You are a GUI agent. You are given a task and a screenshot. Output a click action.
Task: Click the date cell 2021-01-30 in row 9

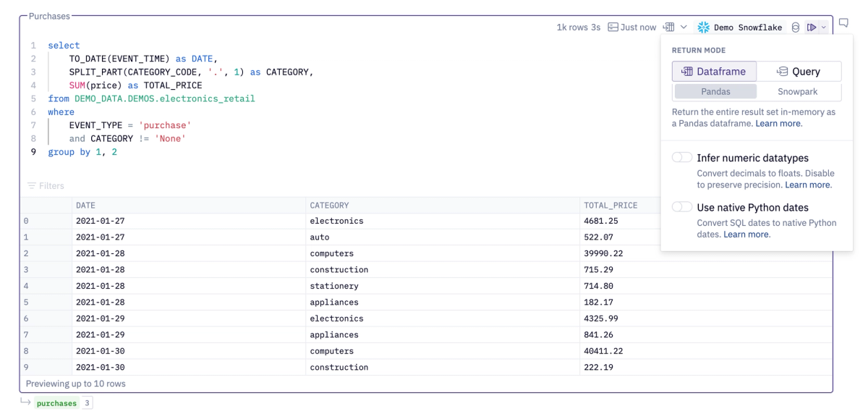pyautogui.click(x=189, y=367)
